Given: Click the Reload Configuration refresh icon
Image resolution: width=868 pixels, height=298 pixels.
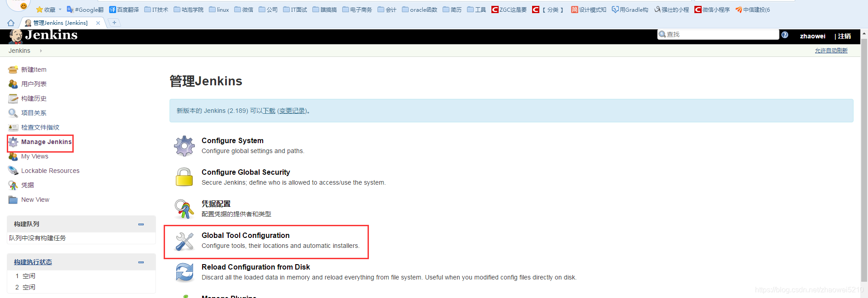Looking at the screenshot, I should (x=184, y=272).
